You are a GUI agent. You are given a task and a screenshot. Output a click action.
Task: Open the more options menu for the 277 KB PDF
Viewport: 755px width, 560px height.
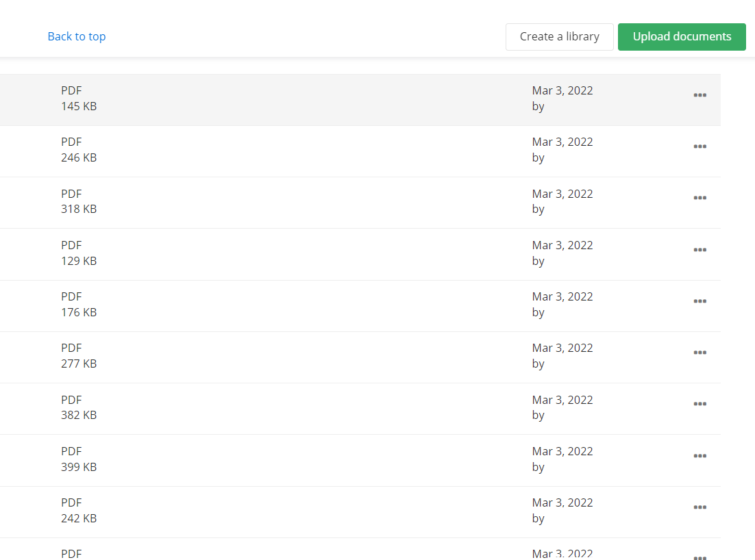[x=700, y=353]
